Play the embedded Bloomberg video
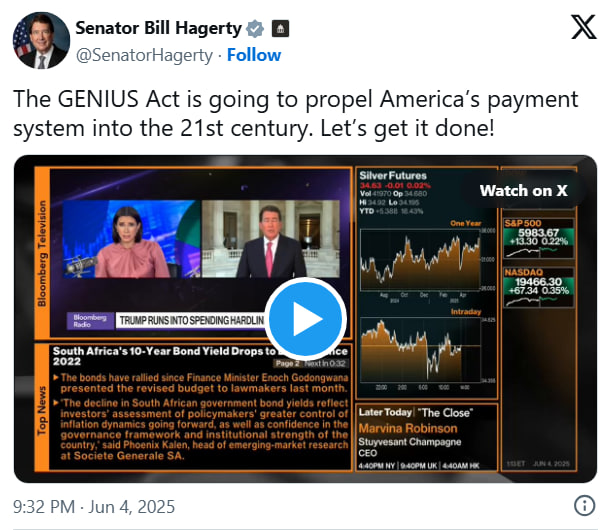 click(305, 319)
